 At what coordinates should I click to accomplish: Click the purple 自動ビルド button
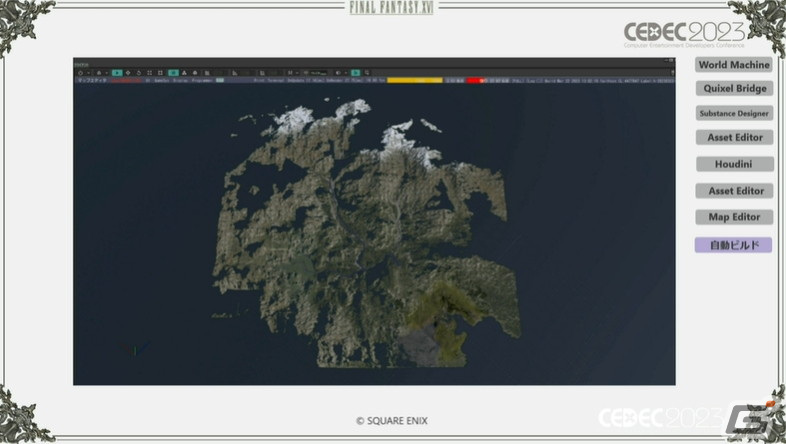click(x=733, y=245)
